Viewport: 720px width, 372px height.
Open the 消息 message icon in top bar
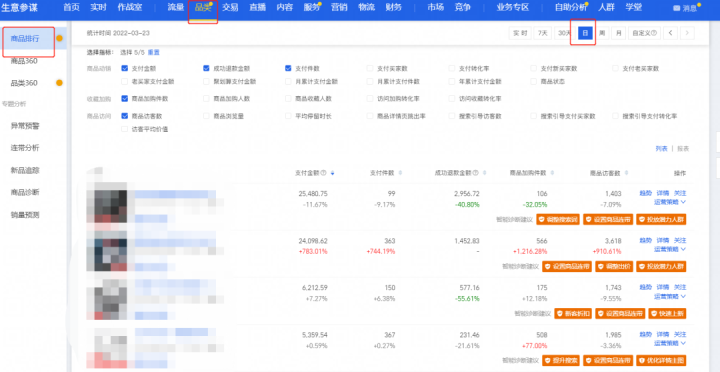point(676,8)
